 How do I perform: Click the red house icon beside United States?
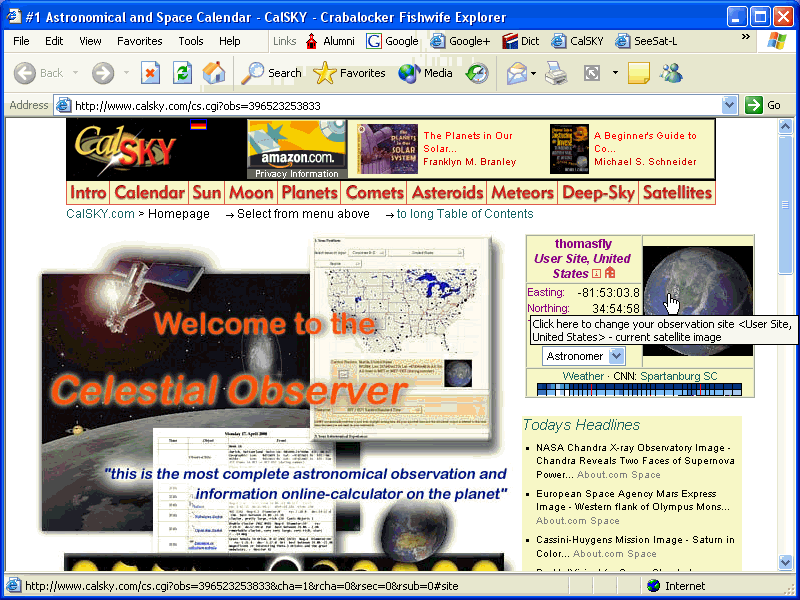coord(610,273)
